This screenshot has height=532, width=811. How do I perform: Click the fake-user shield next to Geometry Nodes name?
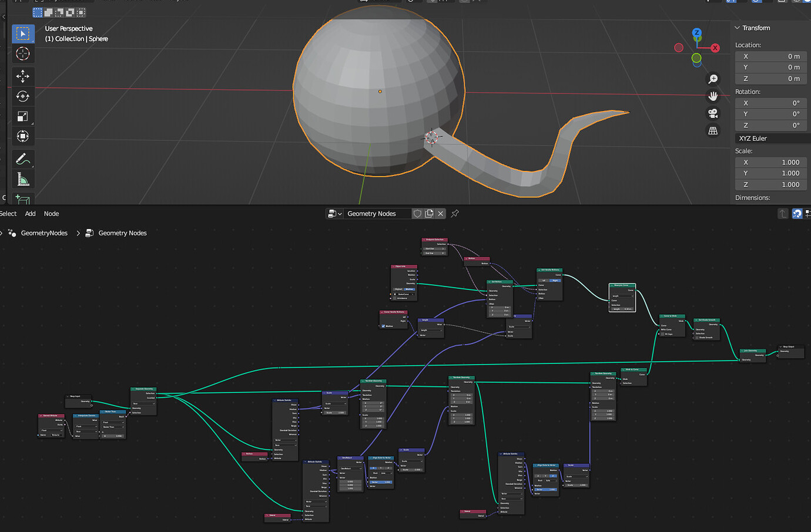click(x=417, y=213)
